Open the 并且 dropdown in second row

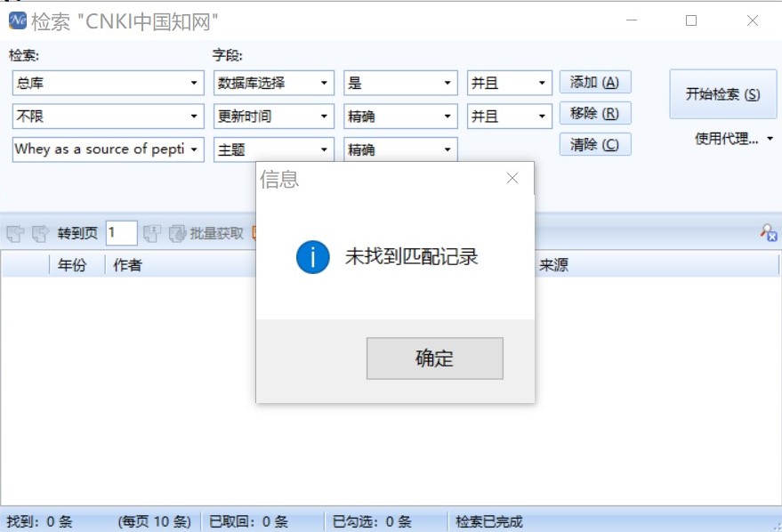point(542,117)
